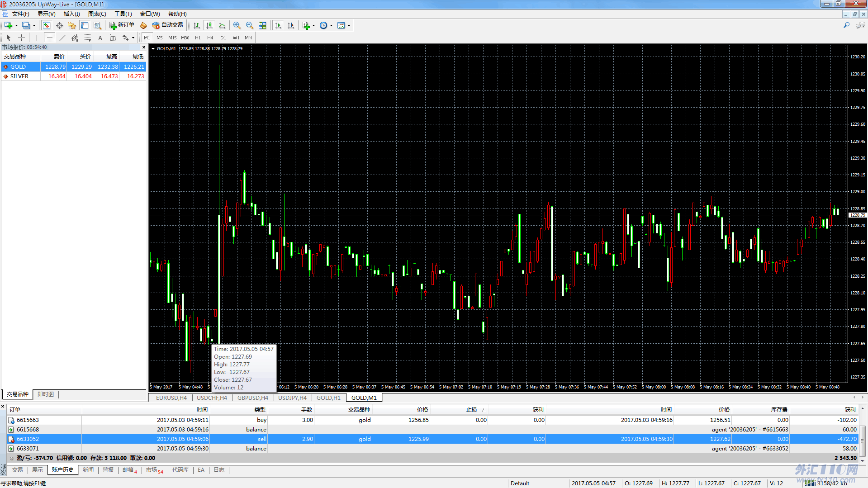Expand the periodicity dropdown arrow
The height and width of the screenshot is (488, 868).
331,25
